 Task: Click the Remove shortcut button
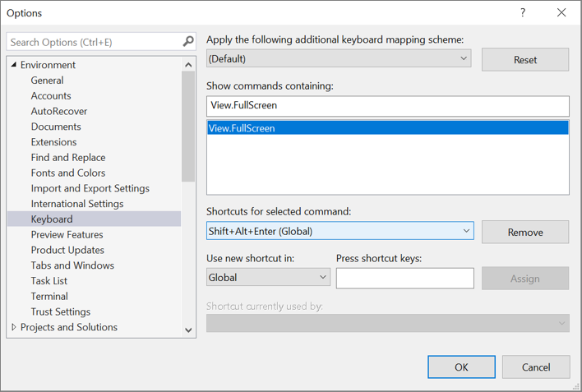[525, 232]
